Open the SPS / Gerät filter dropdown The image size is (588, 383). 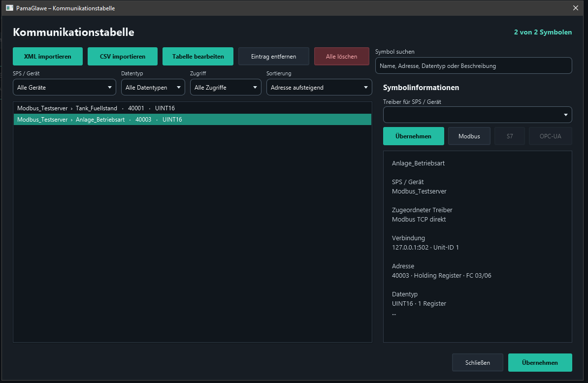coord(65,87)
